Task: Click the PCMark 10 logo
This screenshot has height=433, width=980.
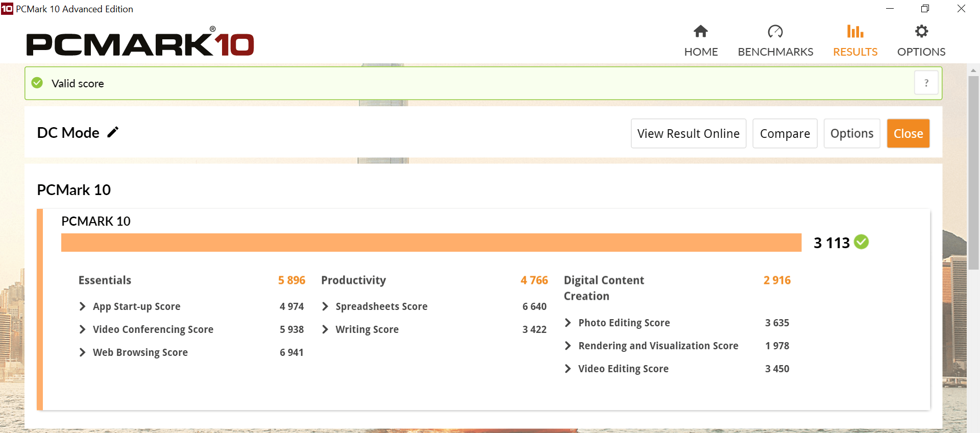Action: [140, 41]
